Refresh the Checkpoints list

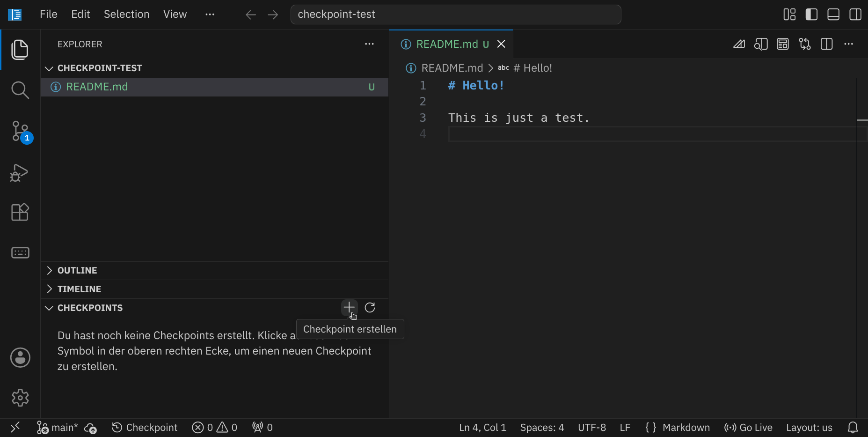370,307
